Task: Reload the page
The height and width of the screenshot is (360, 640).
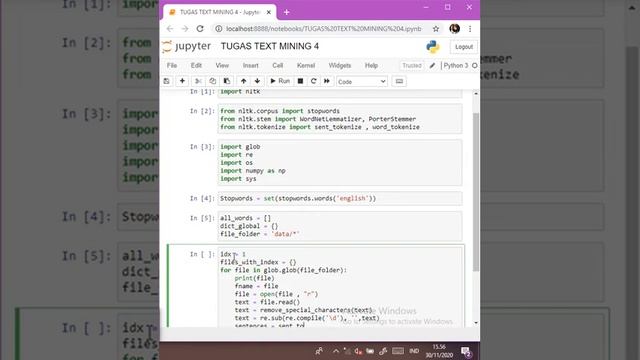Action: pos(200,29)
